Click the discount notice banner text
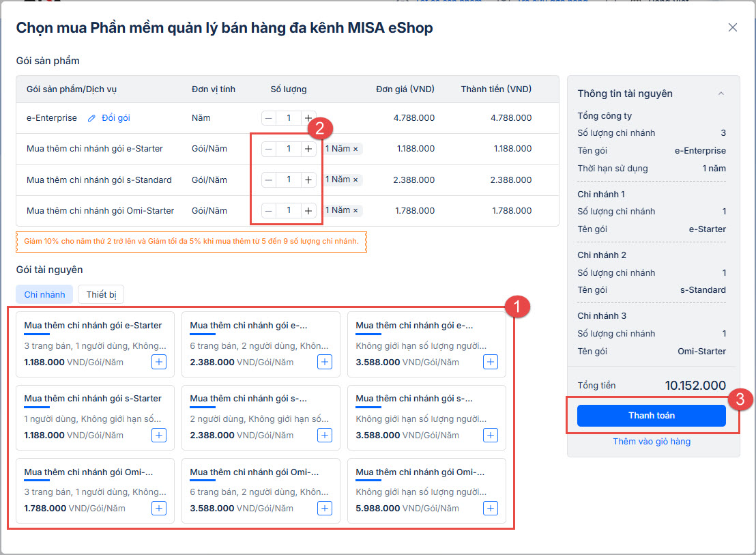This screenshot has width=756, height=555. coord(192,242)
